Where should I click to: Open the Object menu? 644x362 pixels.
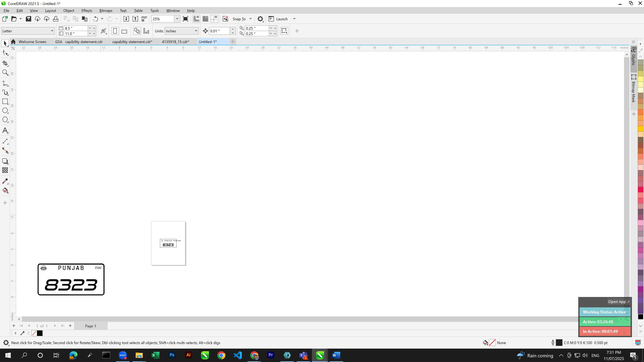pyautogui.click(x=68, y=11)
